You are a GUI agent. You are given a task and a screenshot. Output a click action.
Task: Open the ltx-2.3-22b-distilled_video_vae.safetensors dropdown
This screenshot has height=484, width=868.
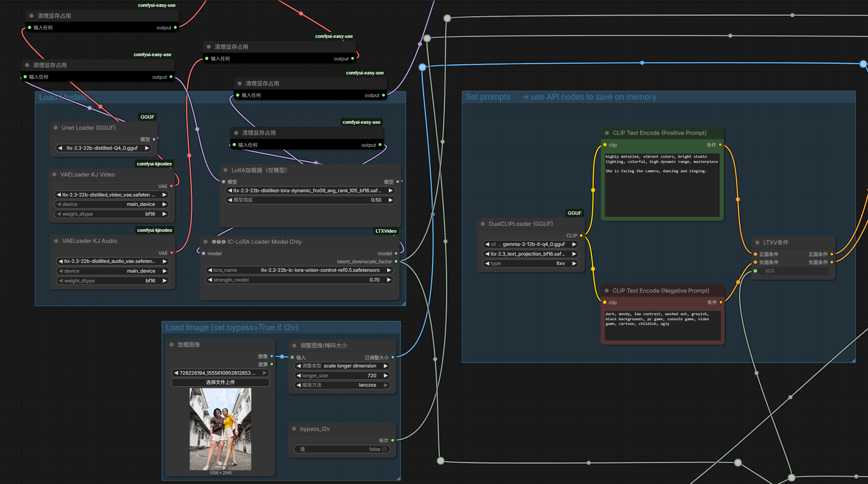click(x=112, y=195)
